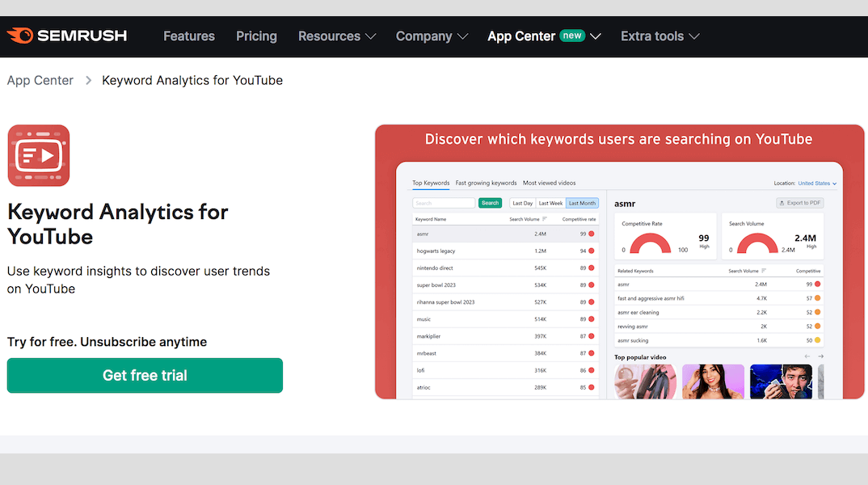The image size is (868, 485).
Task: Select the Last Month period
Action: coord(583,203)
